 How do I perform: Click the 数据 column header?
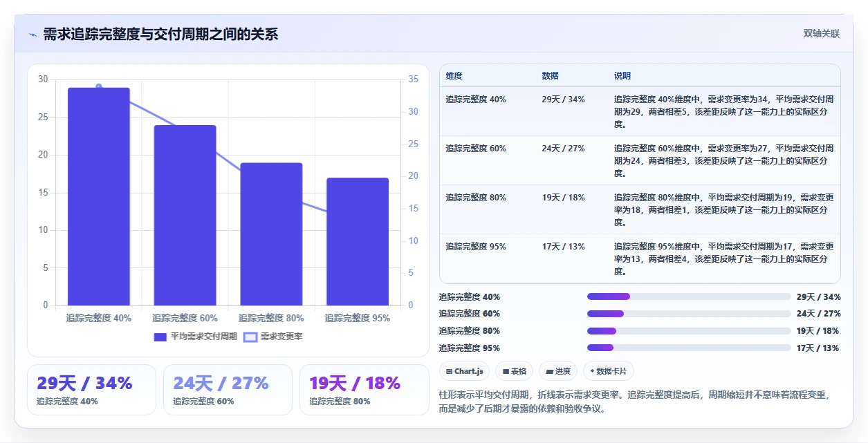(551, 76)
